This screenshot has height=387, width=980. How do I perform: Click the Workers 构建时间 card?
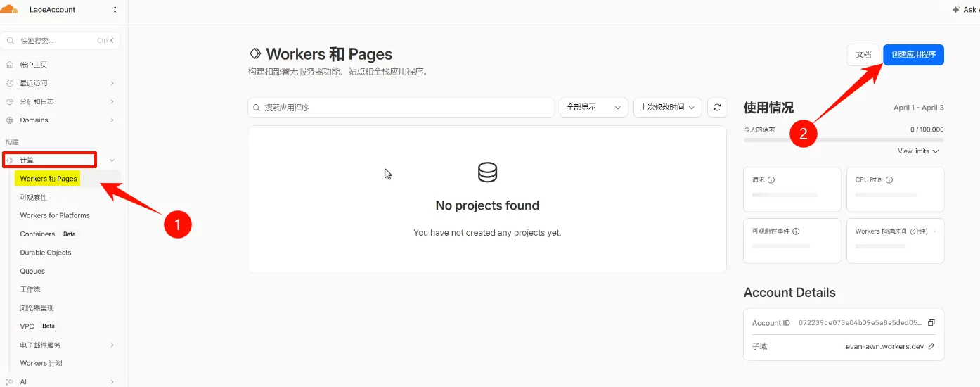[x=895, y=241]
